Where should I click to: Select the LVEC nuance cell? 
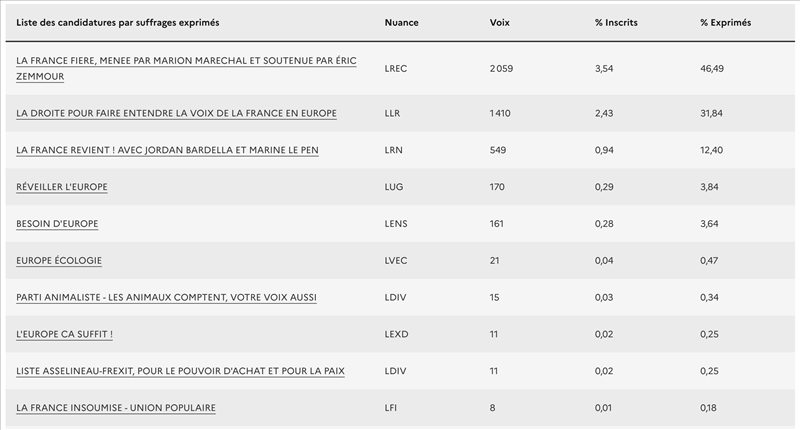pyautogui.click(x=396, y=261)
